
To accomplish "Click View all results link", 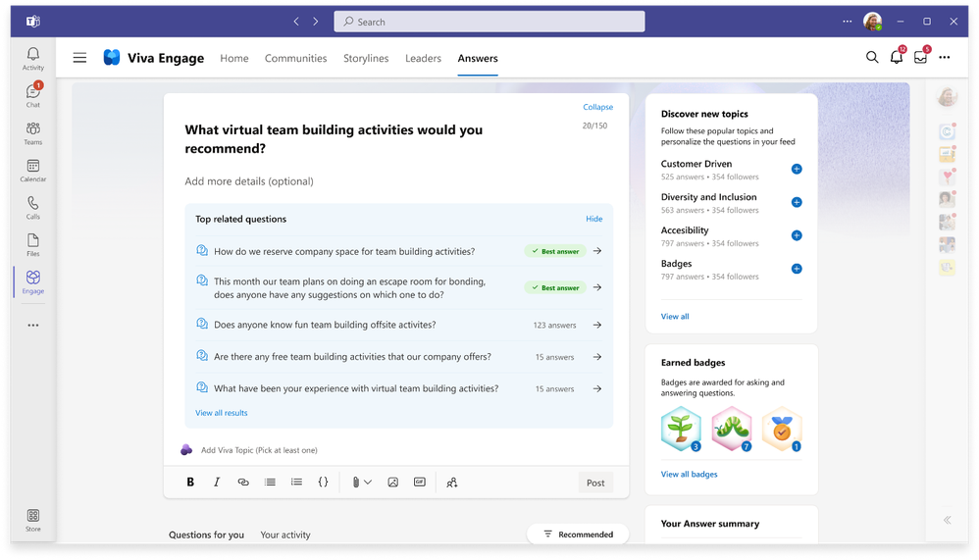I will click(x=221, y=413).
